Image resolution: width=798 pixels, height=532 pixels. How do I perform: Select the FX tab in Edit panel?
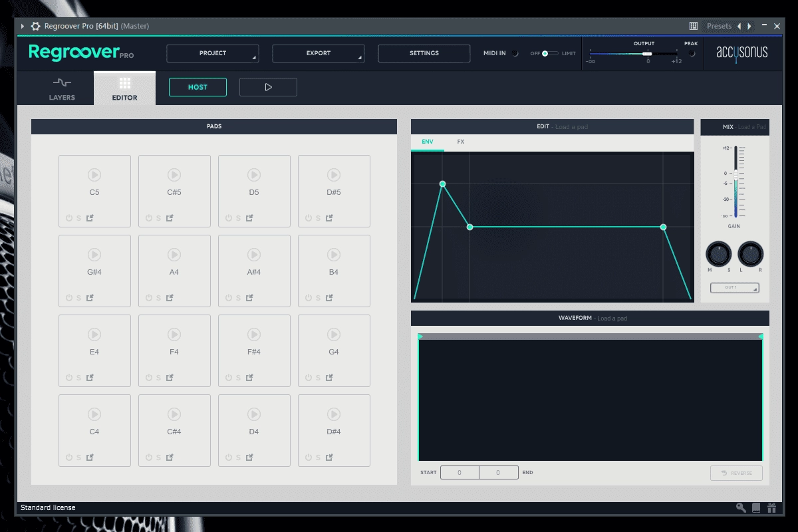(461, 142)
